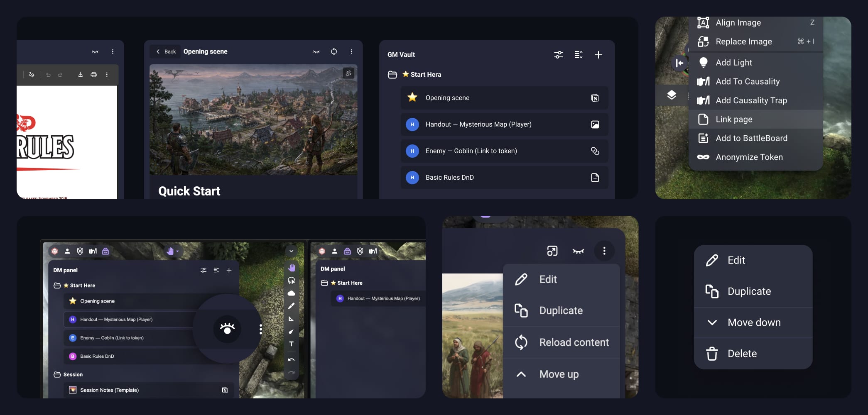Click the collapse-list icon in GM Vault
Image resolution: width=868 pixels, height=415 pixels.
[x=579, y=55]
